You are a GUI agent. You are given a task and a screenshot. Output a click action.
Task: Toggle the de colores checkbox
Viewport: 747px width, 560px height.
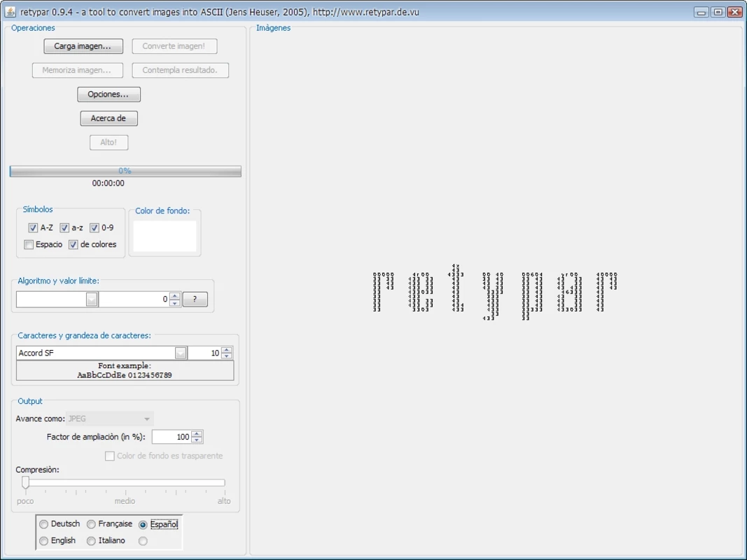coord(73,244)
